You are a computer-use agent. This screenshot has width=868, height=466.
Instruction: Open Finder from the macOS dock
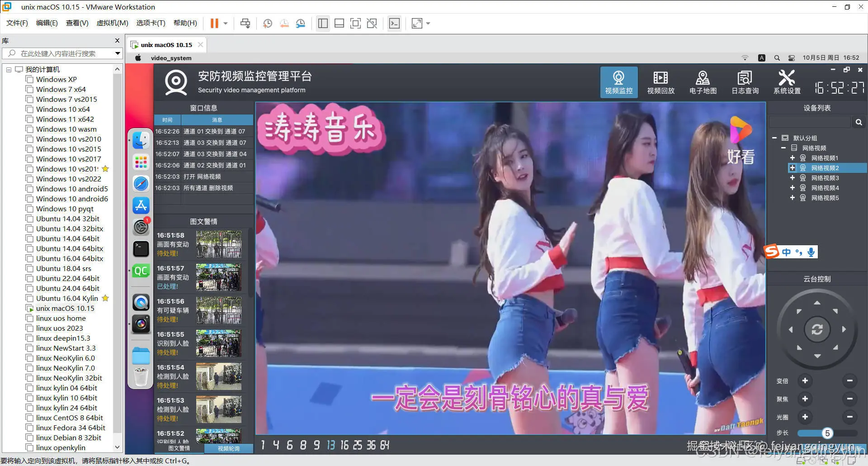[x=141, y=140]
